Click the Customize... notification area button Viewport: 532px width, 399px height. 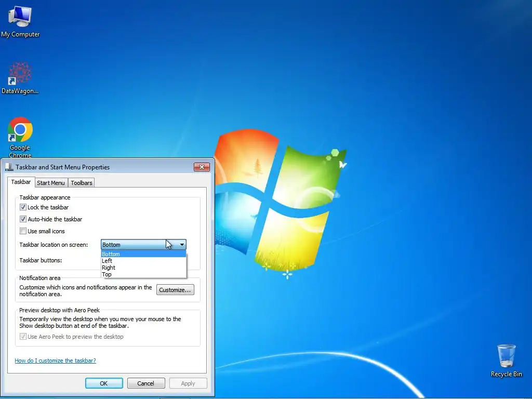(175, 290)
